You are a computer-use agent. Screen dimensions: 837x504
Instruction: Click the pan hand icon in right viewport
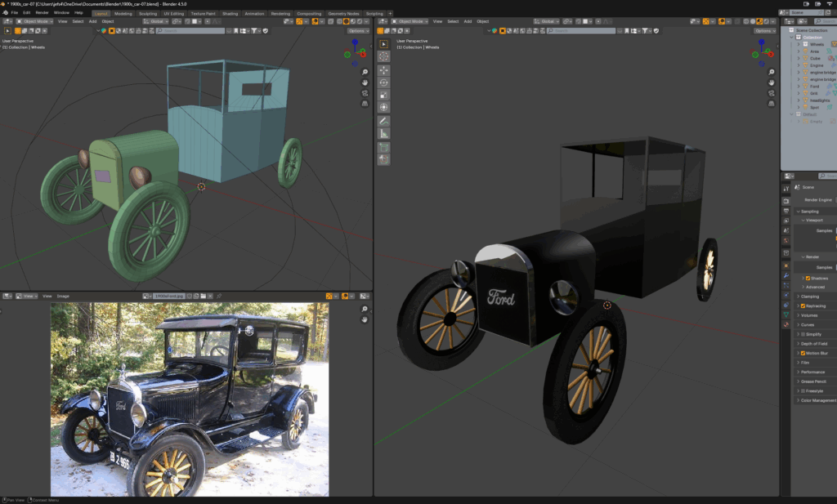pyautogui.click(x=772, y=83)
